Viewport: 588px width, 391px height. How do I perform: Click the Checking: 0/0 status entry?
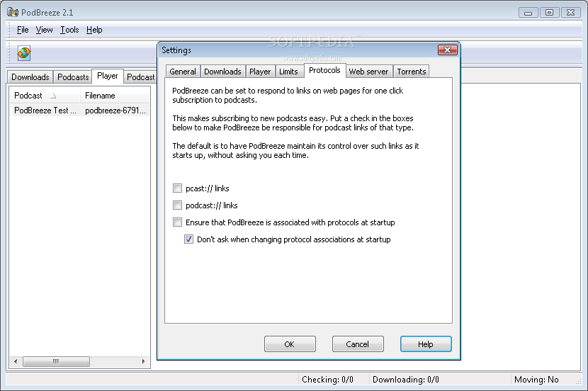click(328, 380)
